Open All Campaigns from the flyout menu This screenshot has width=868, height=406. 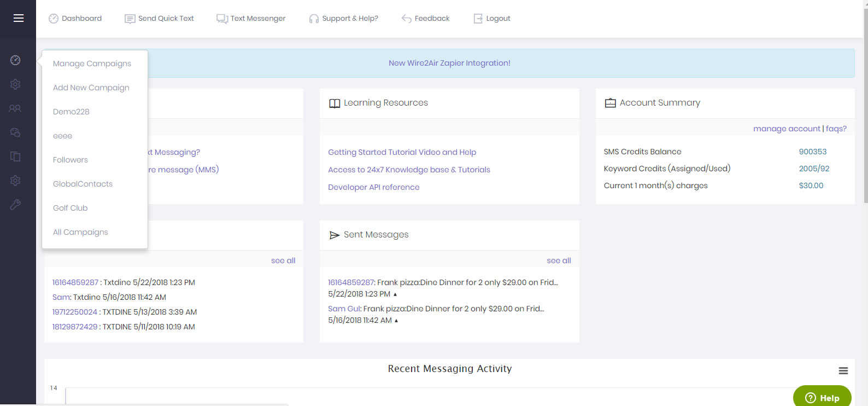(80, 232)
